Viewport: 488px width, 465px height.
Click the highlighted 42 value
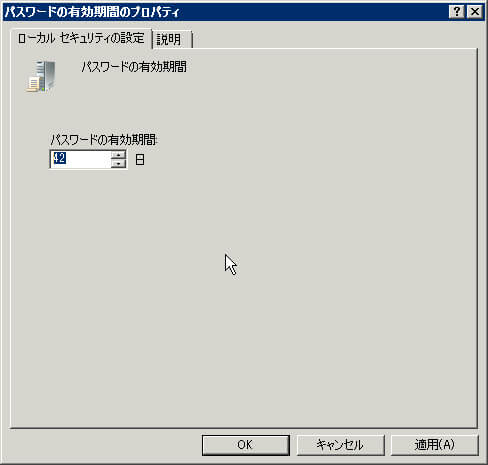(x=59, y=158)
